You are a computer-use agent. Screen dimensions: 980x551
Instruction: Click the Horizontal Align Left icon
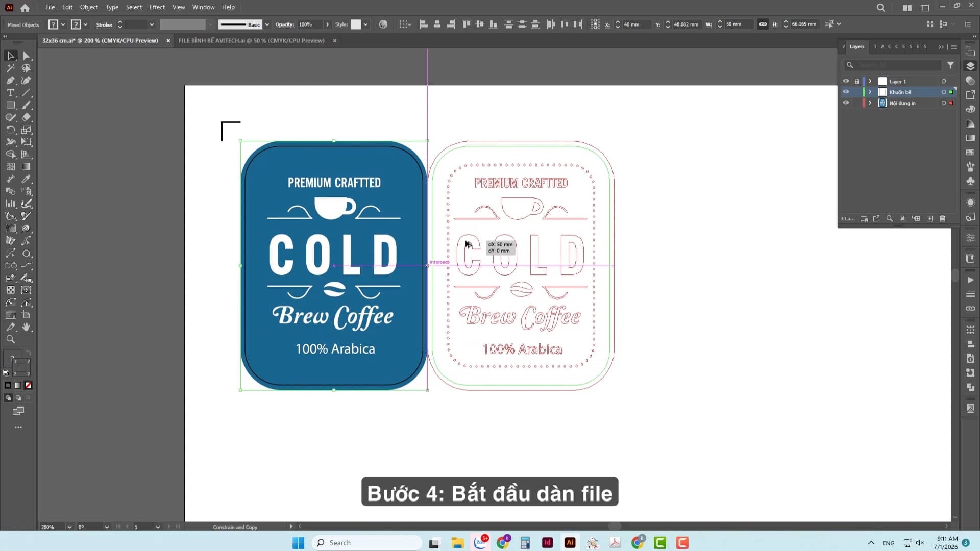[x=424, y=24]
